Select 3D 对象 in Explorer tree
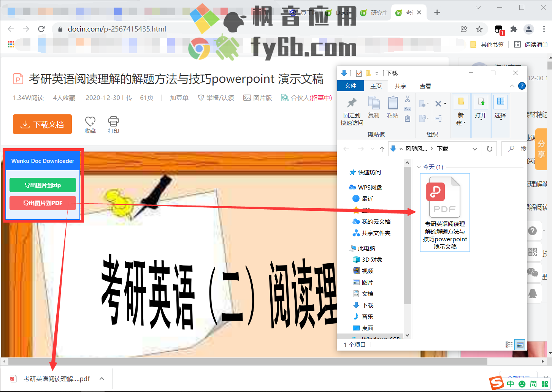This screenshot has width=552, height=392. click(x=367, y=259)
